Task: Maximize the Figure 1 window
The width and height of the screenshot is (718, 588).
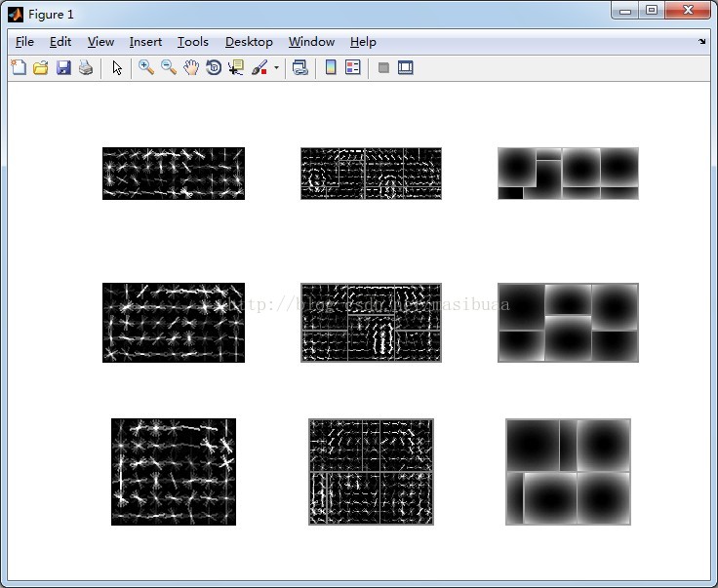Action: [x=652, y=11]
